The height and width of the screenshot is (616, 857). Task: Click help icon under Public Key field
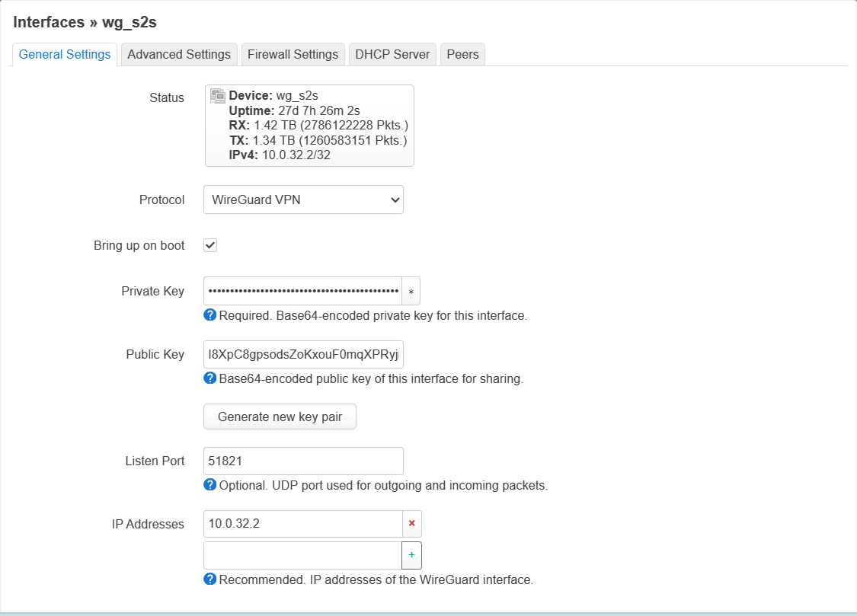[210, 378]
